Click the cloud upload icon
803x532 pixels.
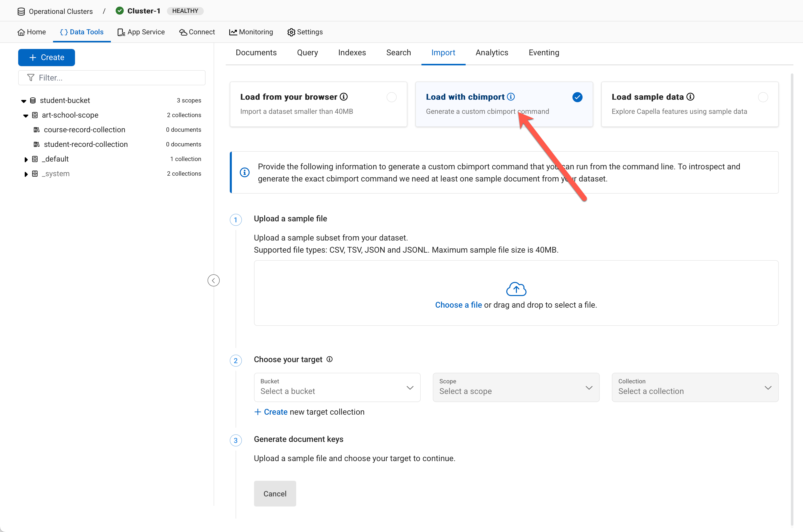pos(516,289)
